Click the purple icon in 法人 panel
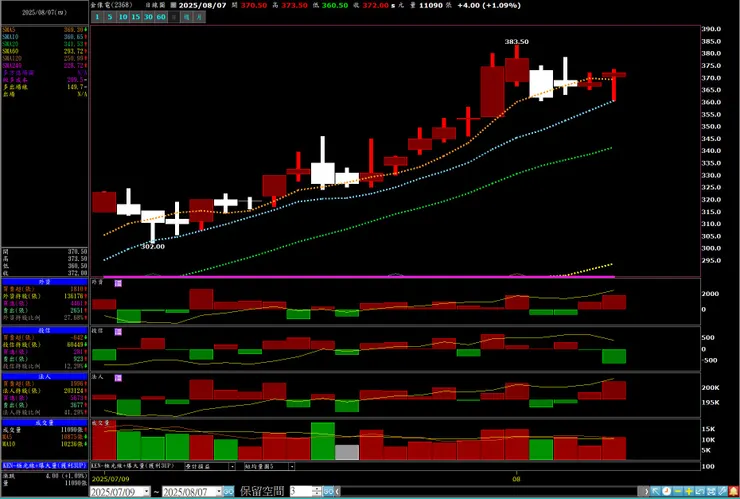740x499 pixels. click(x=118, y=378)
